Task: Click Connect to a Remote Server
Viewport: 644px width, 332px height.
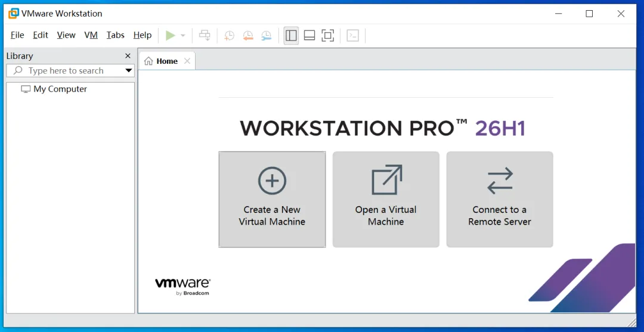Action: 500,200
